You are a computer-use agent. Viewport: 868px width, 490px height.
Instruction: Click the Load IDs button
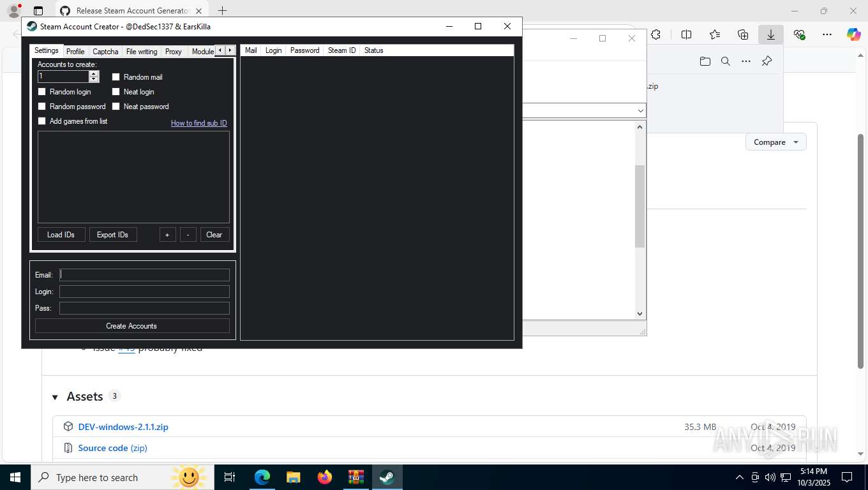tap(61, 235)
